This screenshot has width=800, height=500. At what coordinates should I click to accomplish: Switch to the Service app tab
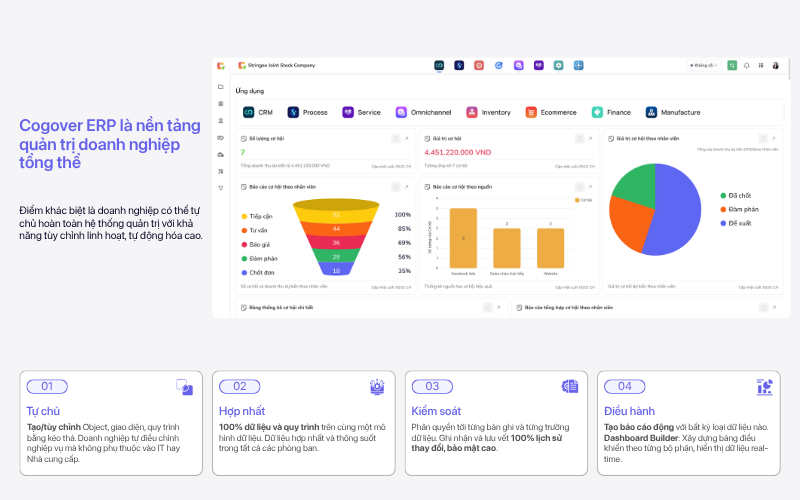(538, 65)
